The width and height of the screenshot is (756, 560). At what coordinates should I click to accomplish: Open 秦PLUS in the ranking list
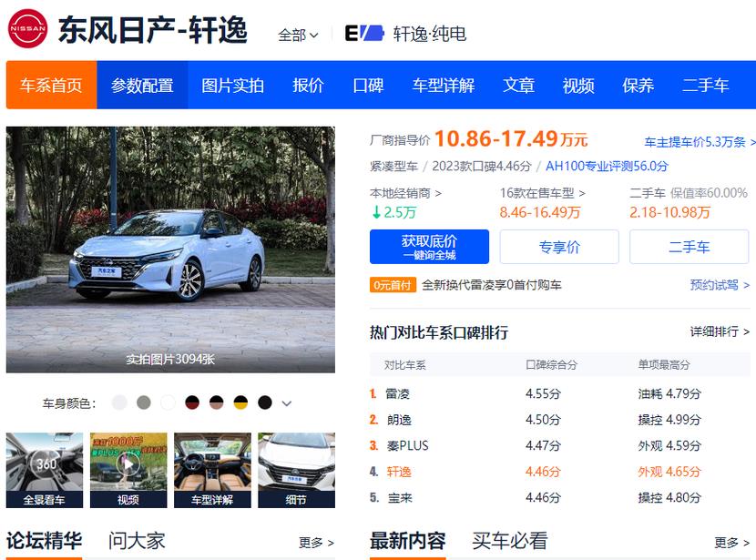(407, 446)
